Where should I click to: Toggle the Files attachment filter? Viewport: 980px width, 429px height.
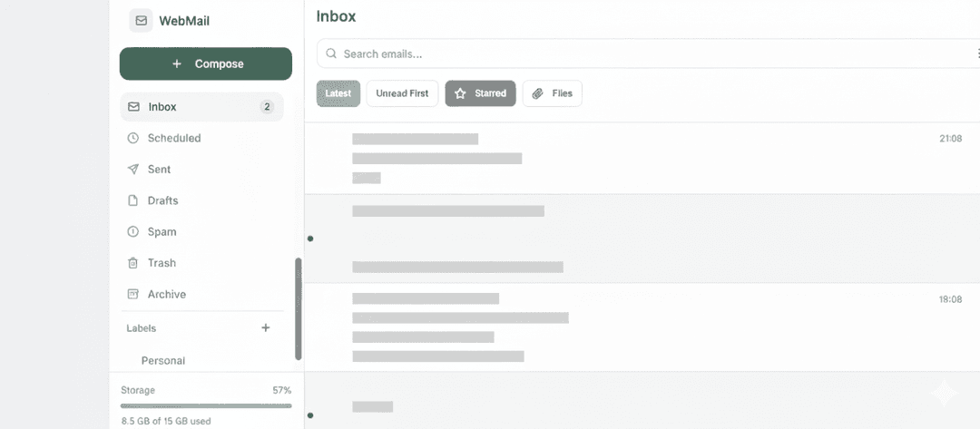tap(553, 93)
